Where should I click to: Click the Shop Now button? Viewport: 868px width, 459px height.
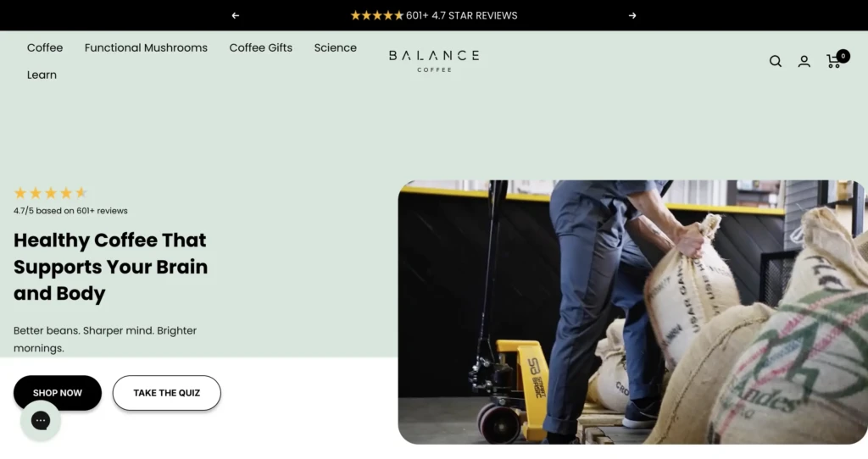(x=58, y=393)
